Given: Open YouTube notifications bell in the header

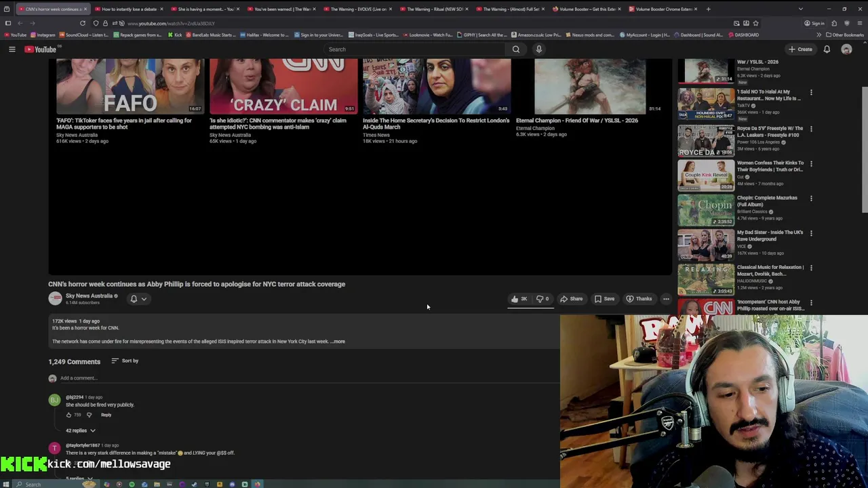Looking at the screenshot, I should tap(827, 49).
